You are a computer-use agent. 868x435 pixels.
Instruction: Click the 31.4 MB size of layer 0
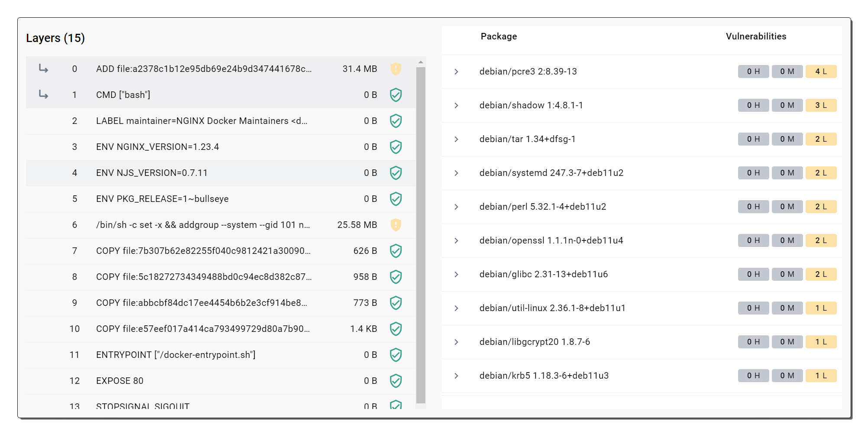(x=360, y=69)
